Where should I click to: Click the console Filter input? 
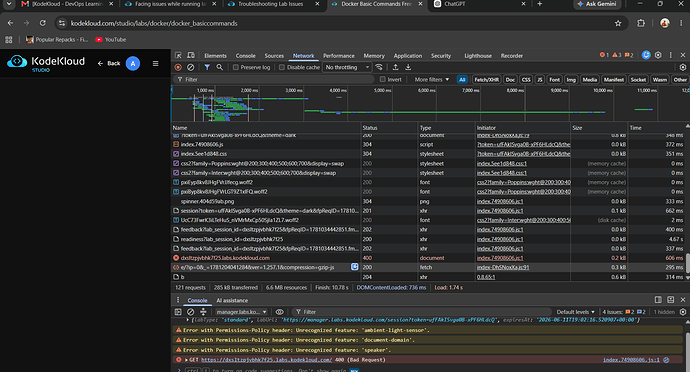click(x=422, y=312)
